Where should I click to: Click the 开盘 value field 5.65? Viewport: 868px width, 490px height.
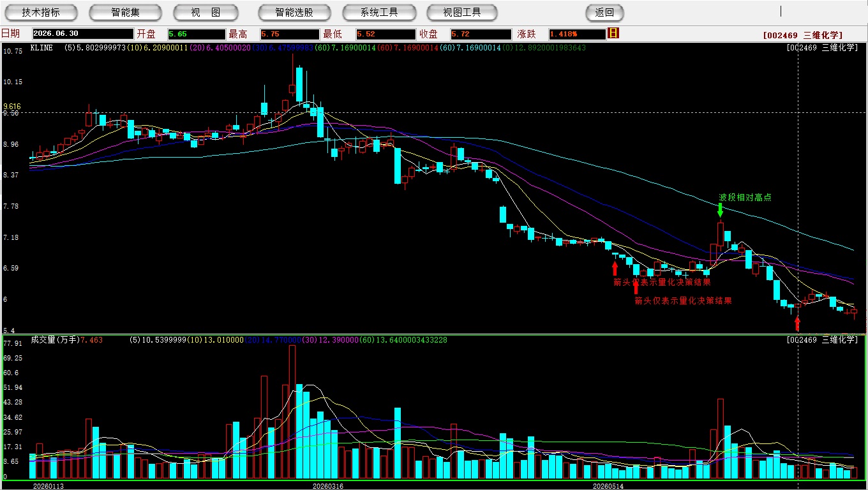(197, 34)
